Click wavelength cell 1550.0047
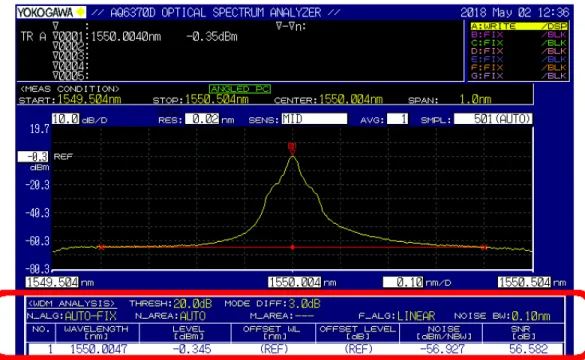The height and width of the screenshot is (360, 585). (98, 349)
